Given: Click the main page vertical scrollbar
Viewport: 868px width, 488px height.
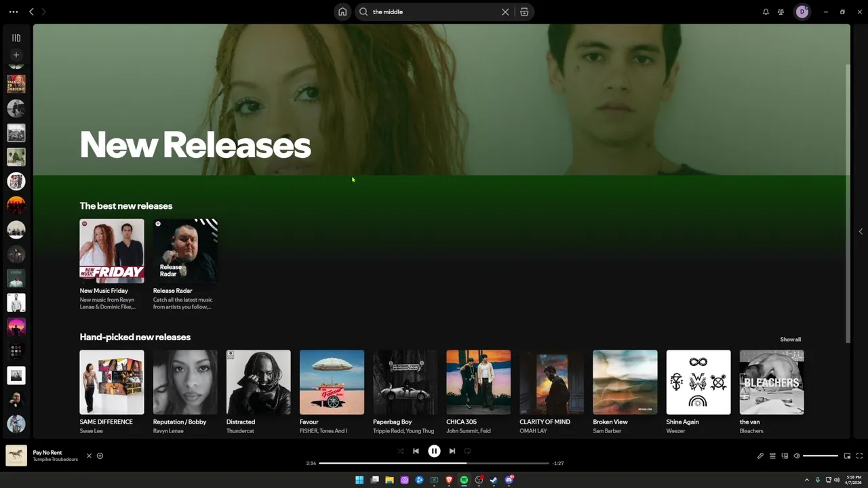Looking at the screenshot, I should pyautogui.click(x=848, y=203).
